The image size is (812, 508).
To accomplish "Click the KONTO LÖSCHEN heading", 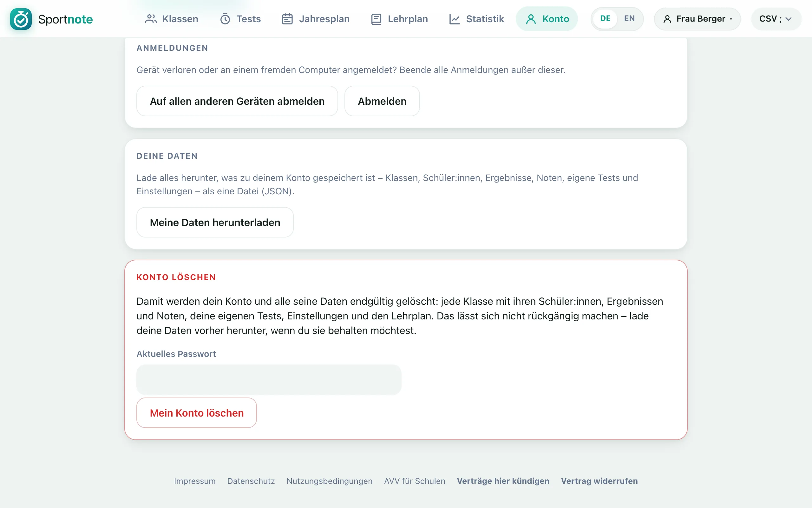I will (x=176, y=277).
